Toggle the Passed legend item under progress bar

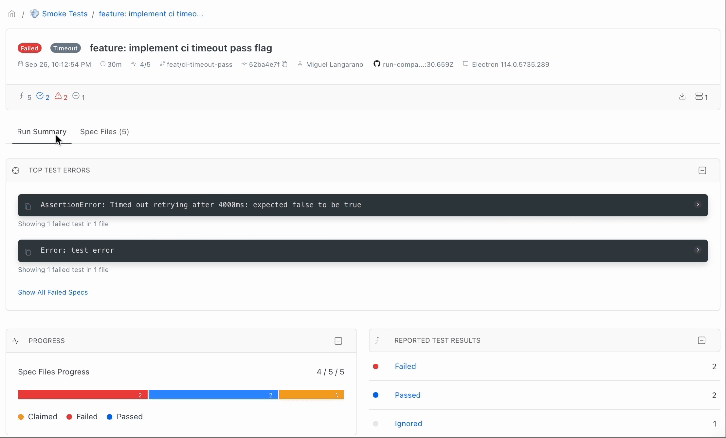tap(125, 417)
